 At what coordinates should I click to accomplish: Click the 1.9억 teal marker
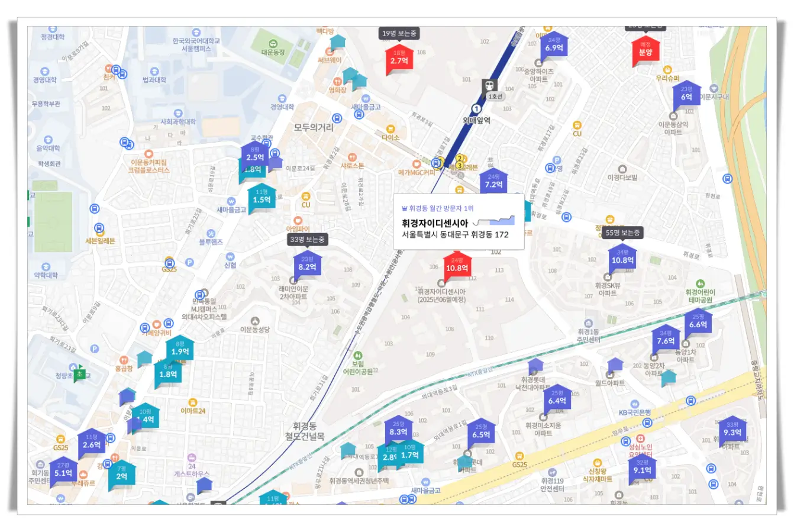[180, 350]
